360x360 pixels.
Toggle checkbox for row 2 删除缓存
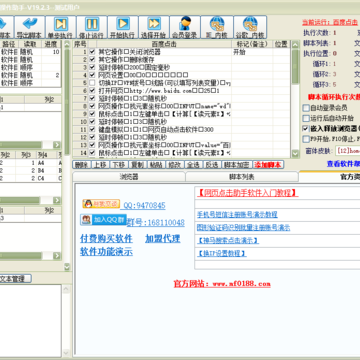click(x=92, y=60)
